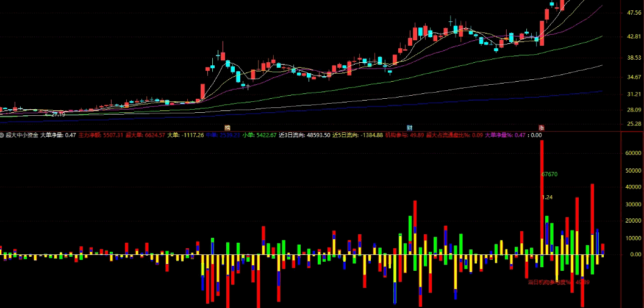Screen dimensions: 644x308
Task: Select the 中单: 2539.23 readout
Action: 223,135
